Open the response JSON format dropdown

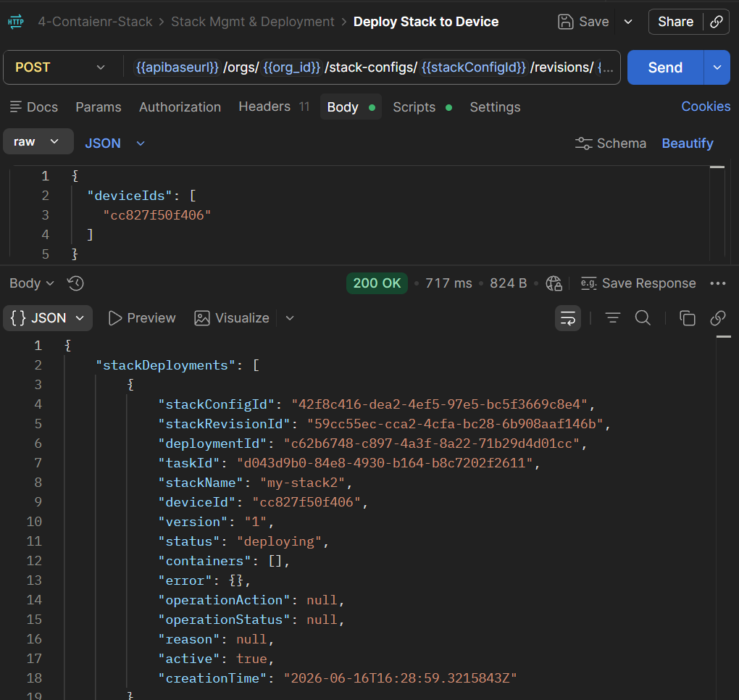click(48, 318)
